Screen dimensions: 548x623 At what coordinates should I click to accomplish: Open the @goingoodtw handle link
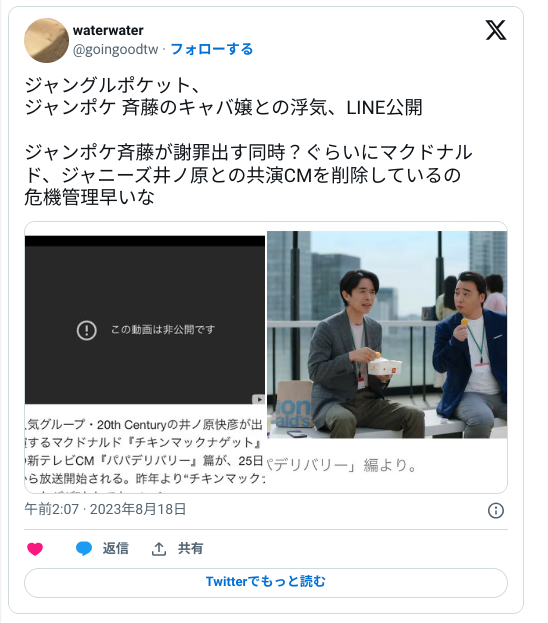(116, 49)
